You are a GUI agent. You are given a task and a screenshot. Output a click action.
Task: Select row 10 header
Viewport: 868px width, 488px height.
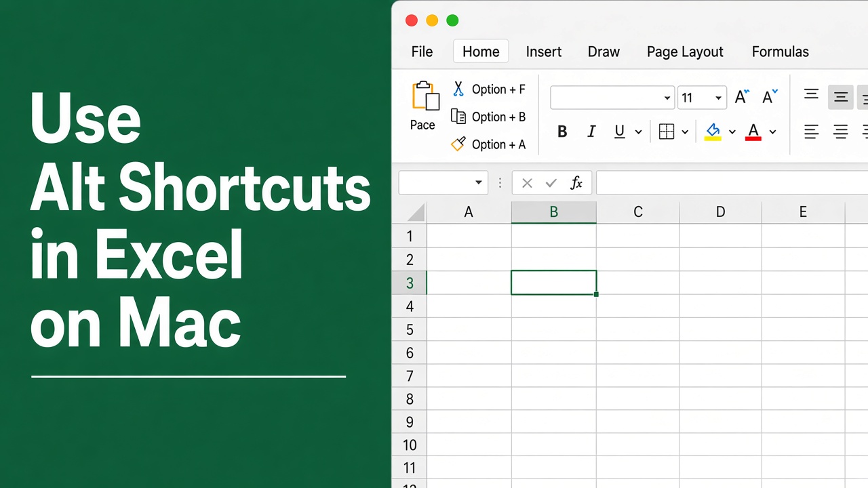(410, 445)
